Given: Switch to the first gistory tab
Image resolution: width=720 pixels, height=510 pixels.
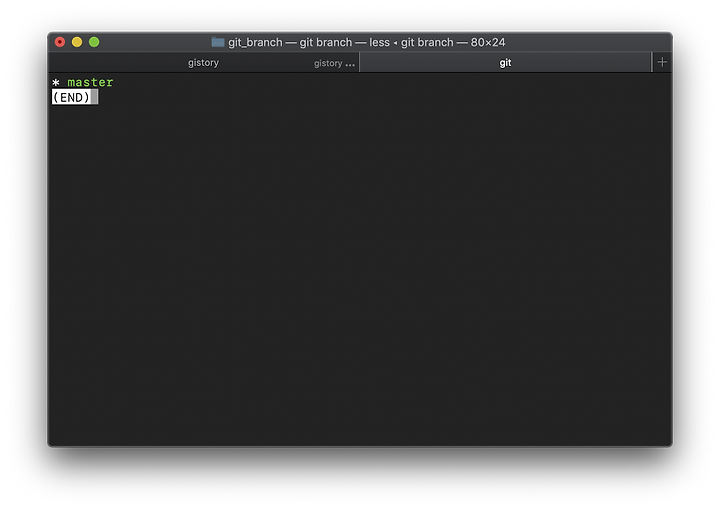Looking at the screenshot, I should click(203, 62).
